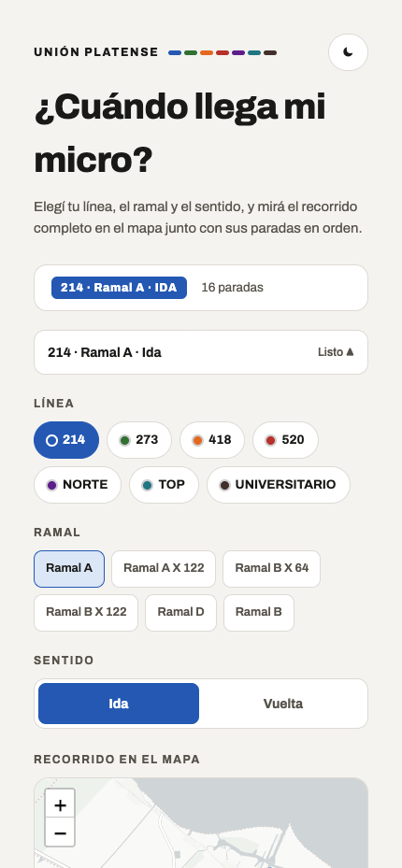The height and width of the screenshot is (868, 402).
Task: Choose Ramal D branch
Action: coord(180,613)
